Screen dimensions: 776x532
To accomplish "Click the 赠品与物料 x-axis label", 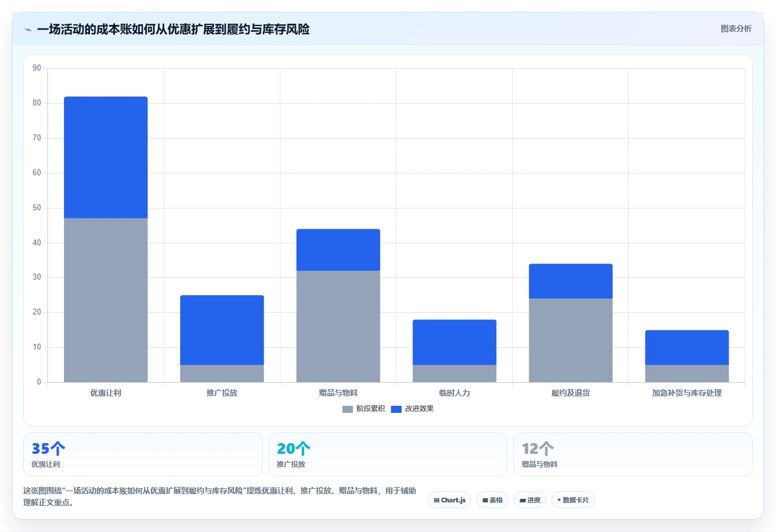I will 338,393.
